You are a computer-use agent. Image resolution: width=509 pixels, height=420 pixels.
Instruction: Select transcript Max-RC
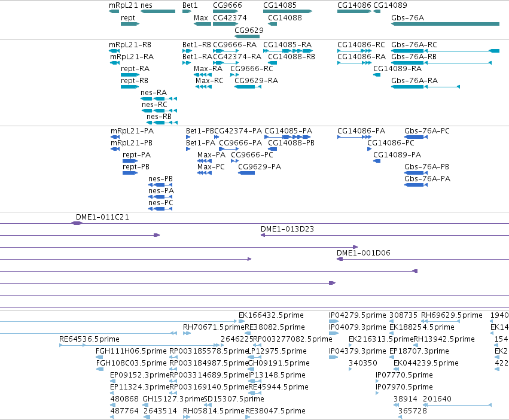click(209, 81)
